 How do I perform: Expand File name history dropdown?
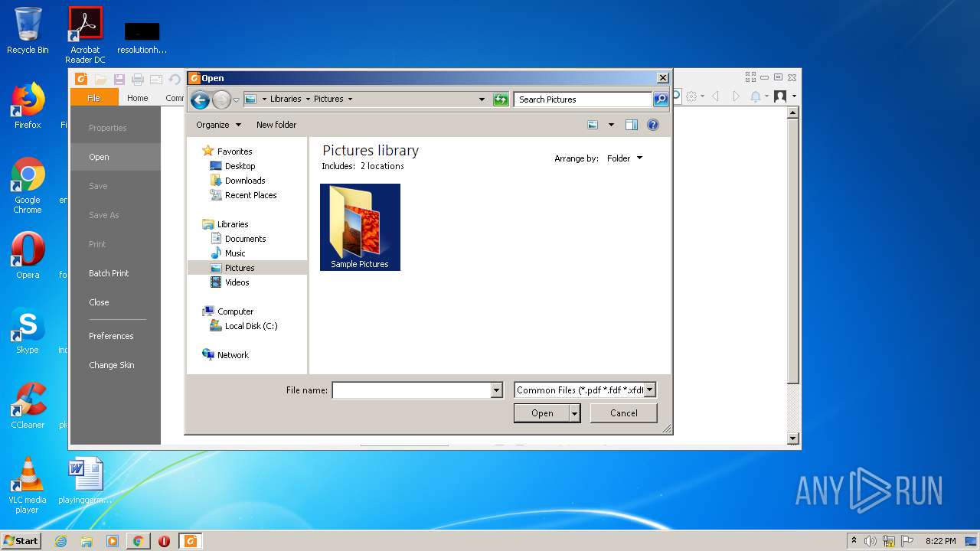coord(497,390)
